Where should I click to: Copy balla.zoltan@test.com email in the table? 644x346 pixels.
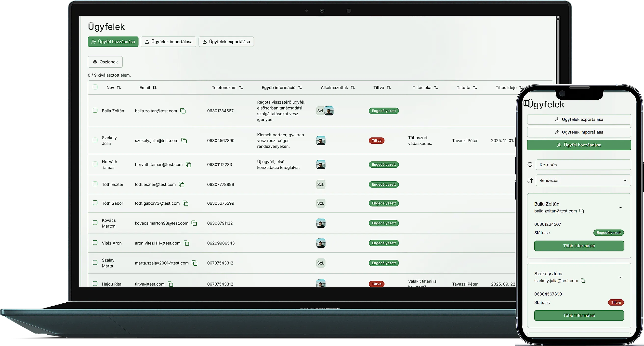tap(183, 111)
